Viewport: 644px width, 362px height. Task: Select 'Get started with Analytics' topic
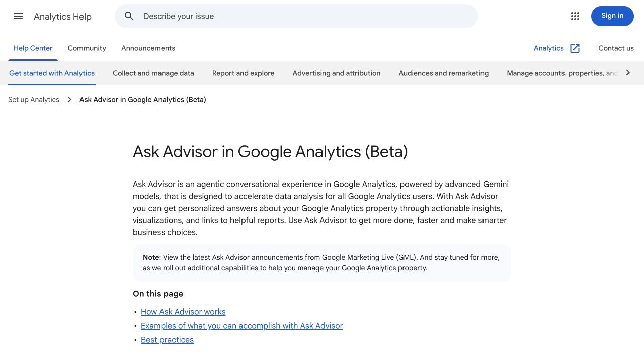coord(52,73)
